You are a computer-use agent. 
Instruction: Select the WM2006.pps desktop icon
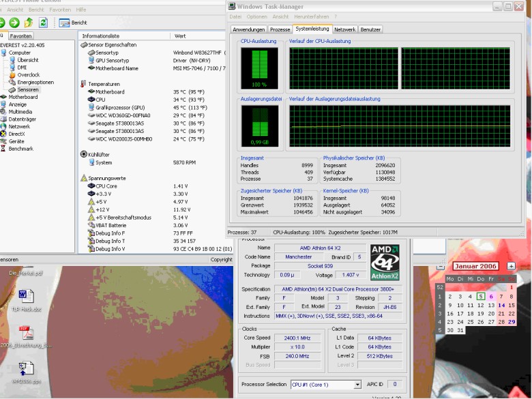pos(26,372)
